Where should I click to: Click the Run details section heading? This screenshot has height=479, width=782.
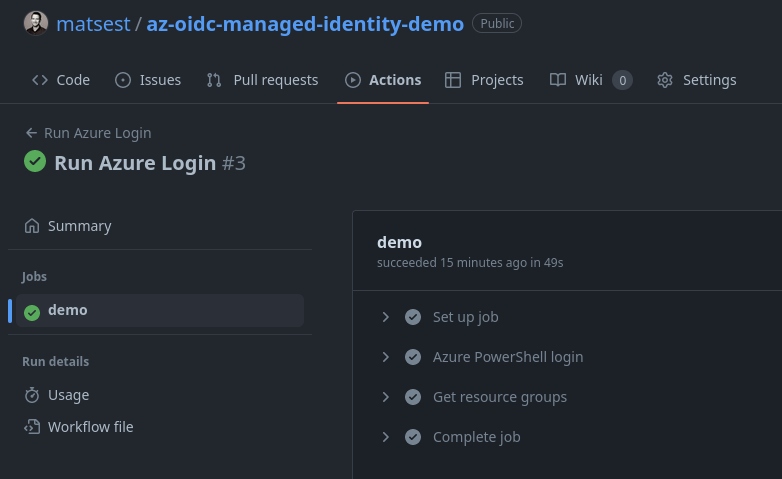pos(55,361)
